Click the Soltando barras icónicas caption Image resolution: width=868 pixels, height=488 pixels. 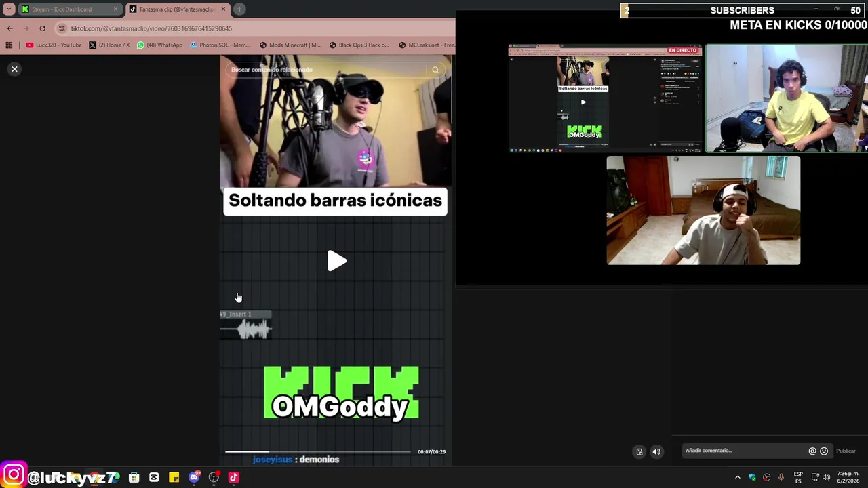pyautogui.click(x=335, y=201)
